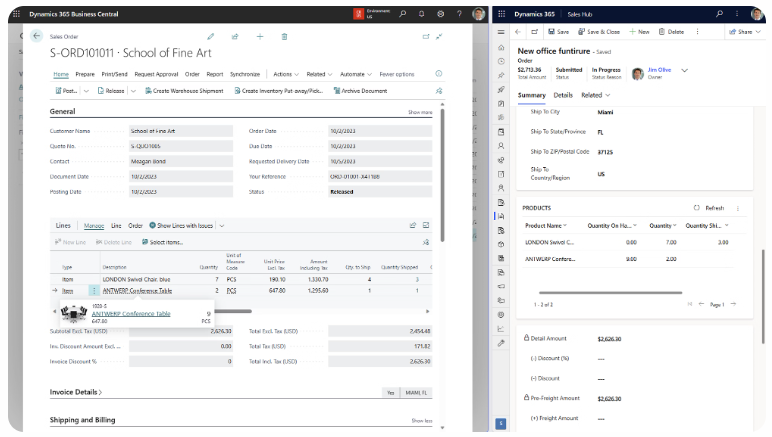The image size is (772, 437).
Task: Save the Sales Hub order
Action: (x=558, y=32)
